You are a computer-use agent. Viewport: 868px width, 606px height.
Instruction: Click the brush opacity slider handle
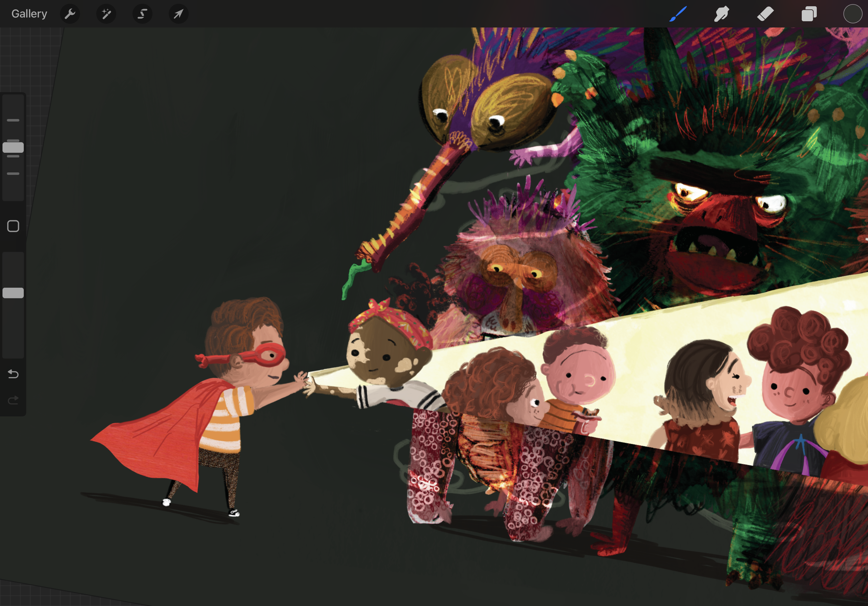tap(13, 293)
